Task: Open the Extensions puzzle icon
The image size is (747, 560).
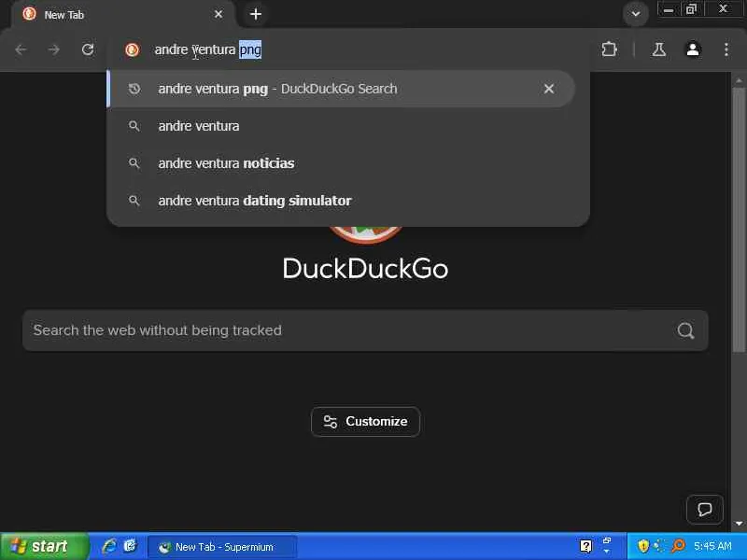Action: 609,49
